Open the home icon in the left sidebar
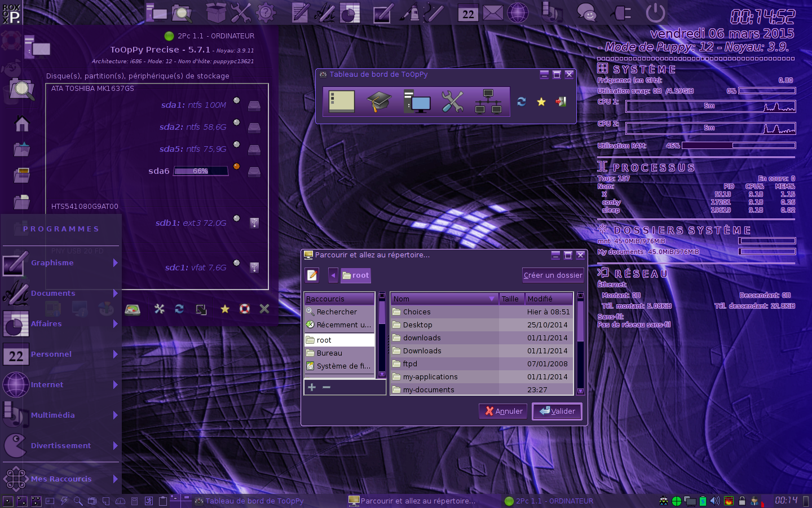 click(22, 124)
